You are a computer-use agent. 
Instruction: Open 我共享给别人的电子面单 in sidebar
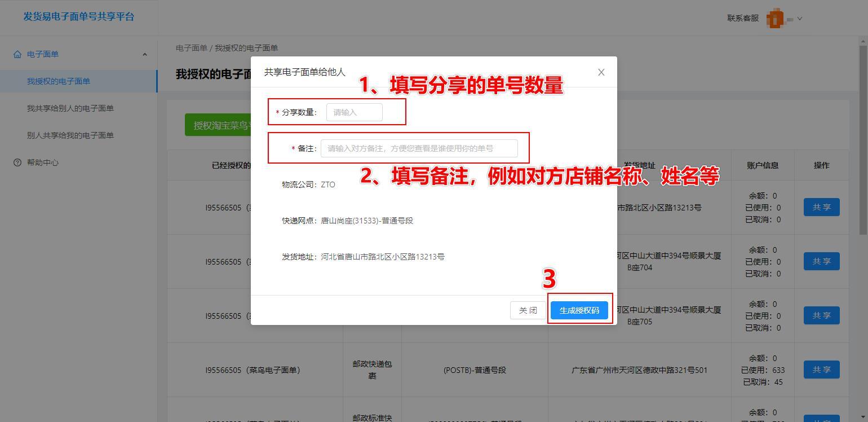pos(70,108)
